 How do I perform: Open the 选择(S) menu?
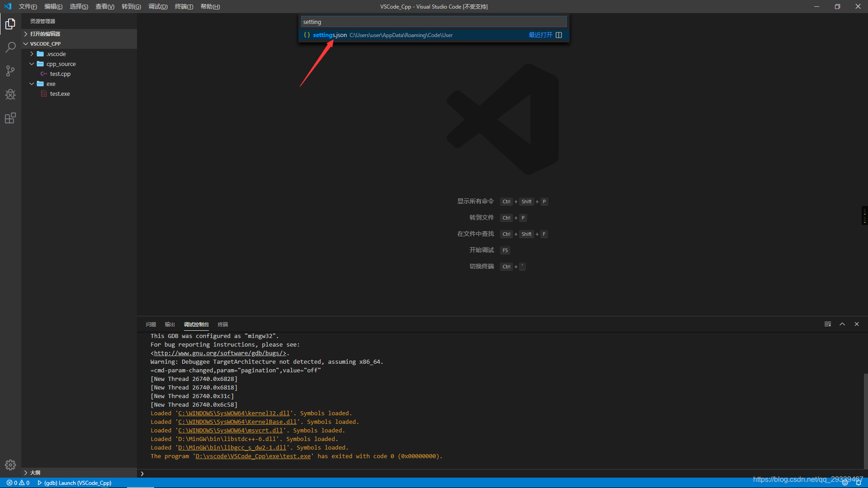click(79, 6)
